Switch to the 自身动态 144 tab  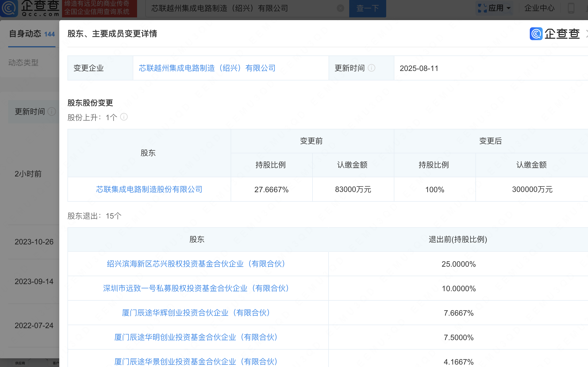pos(32,34)
